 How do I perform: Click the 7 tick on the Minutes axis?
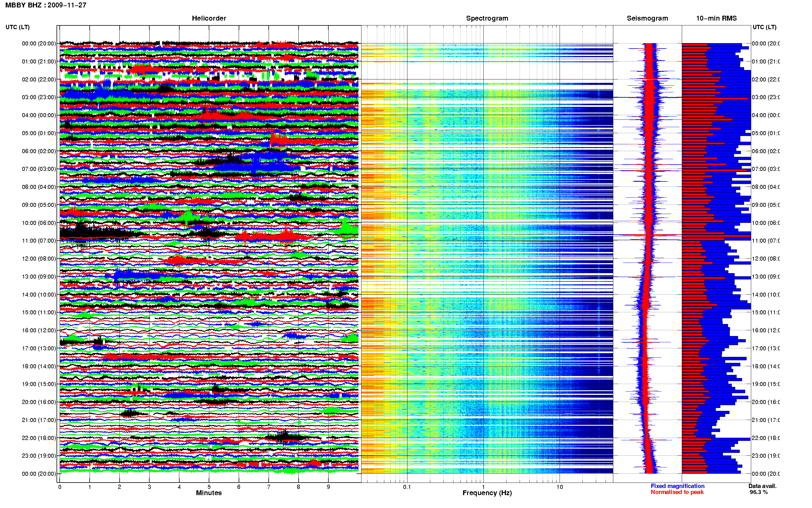(x=269, y=487)
